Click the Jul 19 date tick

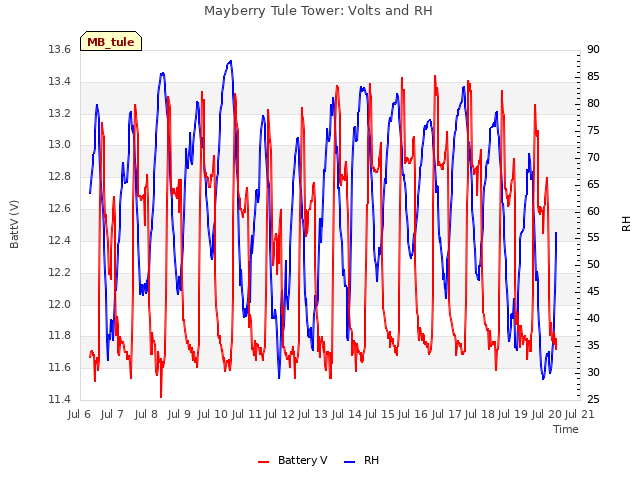[x=513, y=415]
